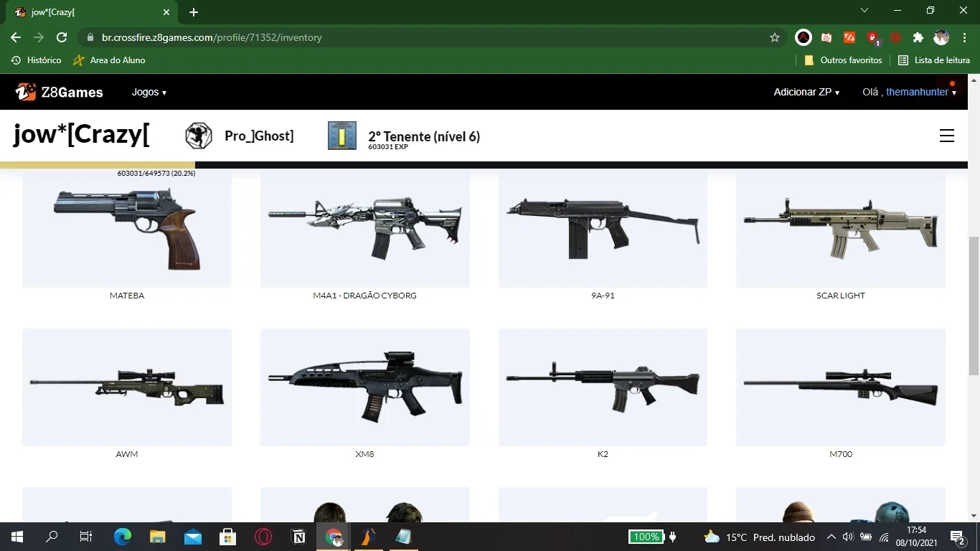Open the Chrome extensions puzzle icon
Image resolution: width=980 pixels, height=551 pixels.
918,37
